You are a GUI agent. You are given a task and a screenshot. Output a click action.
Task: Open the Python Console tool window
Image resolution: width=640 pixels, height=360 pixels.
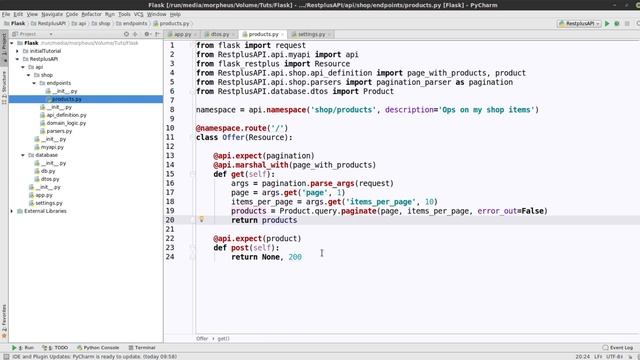[x=98, y=348]
